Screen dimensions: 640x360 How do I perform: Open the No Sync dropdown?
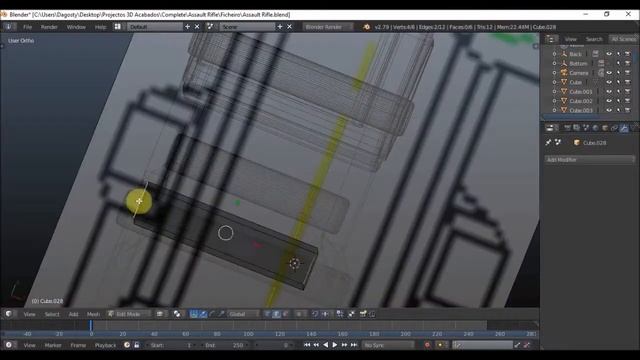[388, 345]
